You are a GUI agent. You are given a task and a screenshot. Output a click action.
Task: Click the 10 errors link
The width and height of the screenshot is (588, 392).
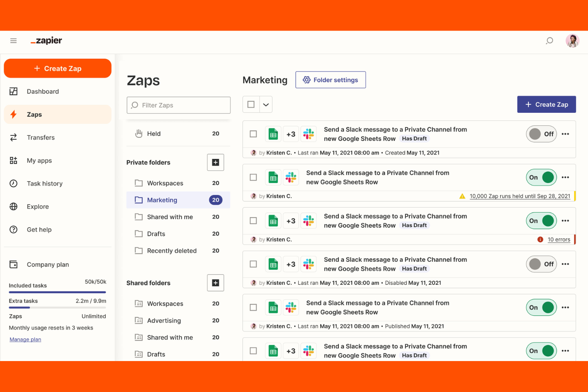point(559,239)
